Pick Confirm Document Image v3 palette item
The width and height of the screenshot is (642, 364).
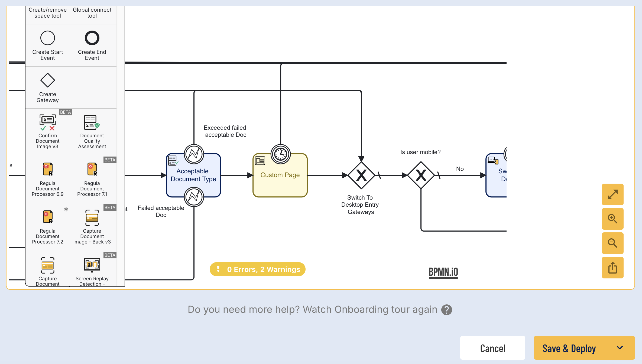pyautogui.click(x=48, y=131)
